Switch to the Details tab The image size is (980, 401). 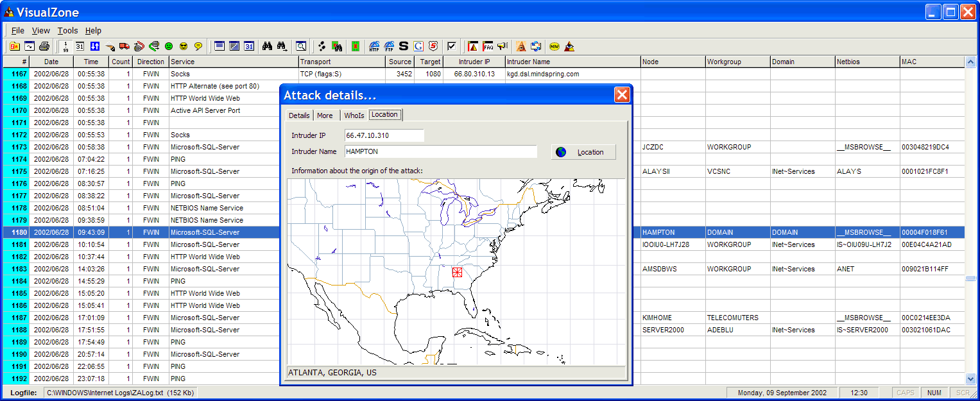(299, 115)
